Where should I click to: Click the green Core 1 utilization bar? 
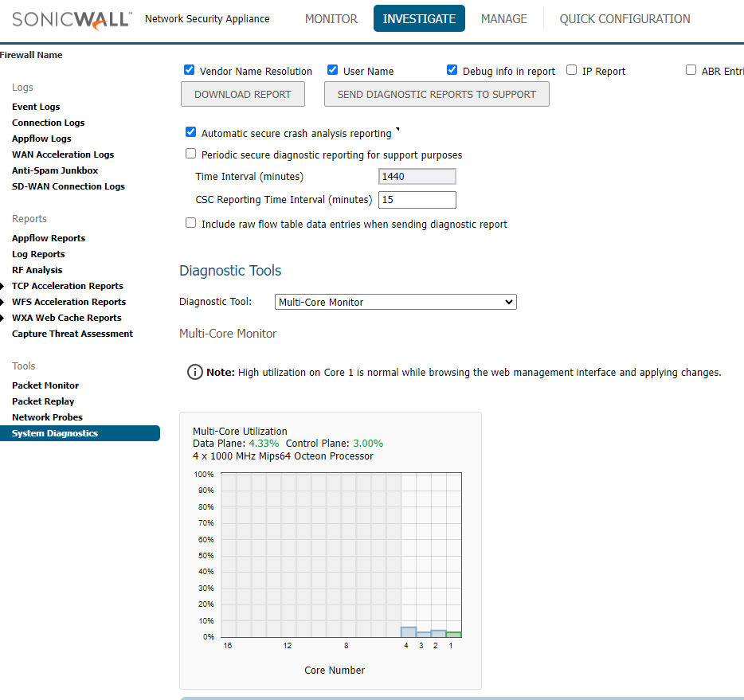[x=453, y=635]
